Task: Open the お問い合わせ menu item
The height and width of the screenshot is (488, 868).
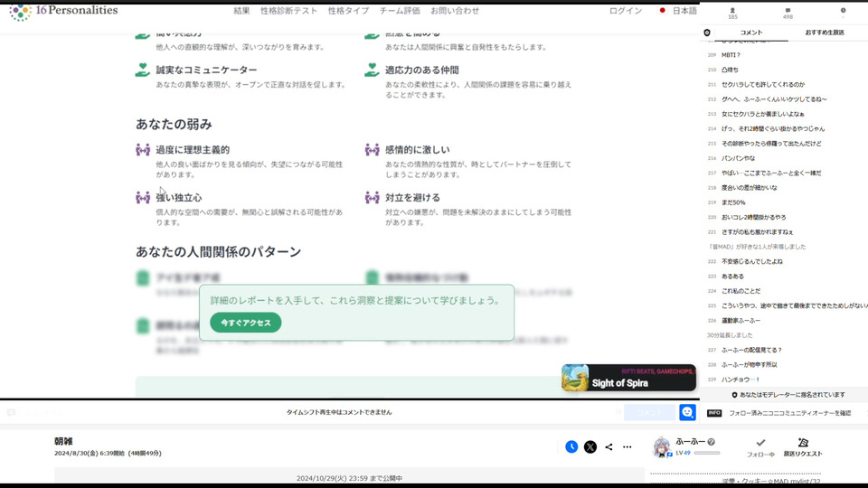Action: [x=455, y=11]
